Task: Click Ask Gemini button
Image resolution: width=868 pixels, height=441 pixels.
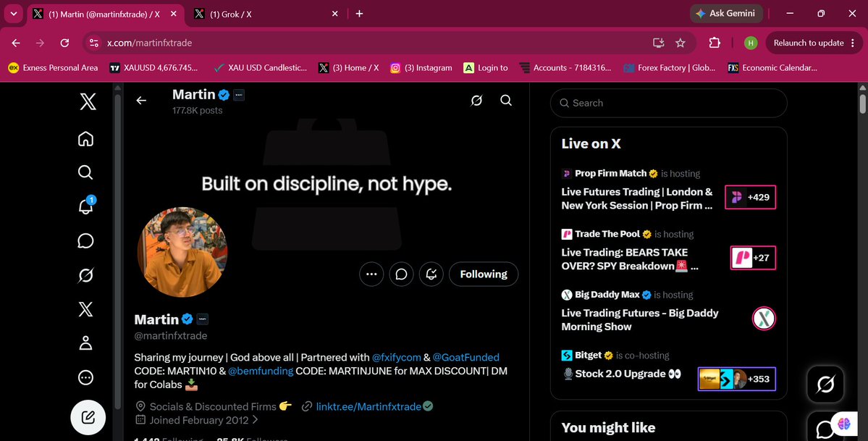Action: [725, 14]
